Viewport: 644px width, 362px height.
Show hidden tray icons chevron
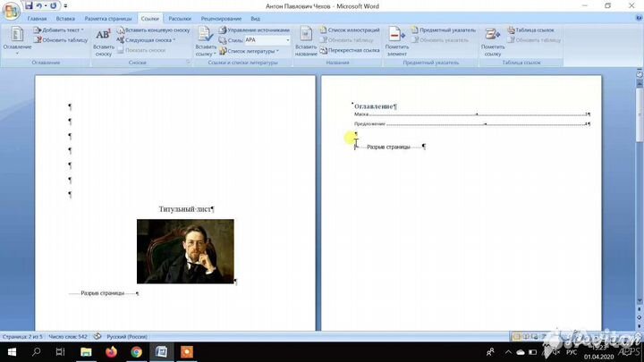point(508,352)
